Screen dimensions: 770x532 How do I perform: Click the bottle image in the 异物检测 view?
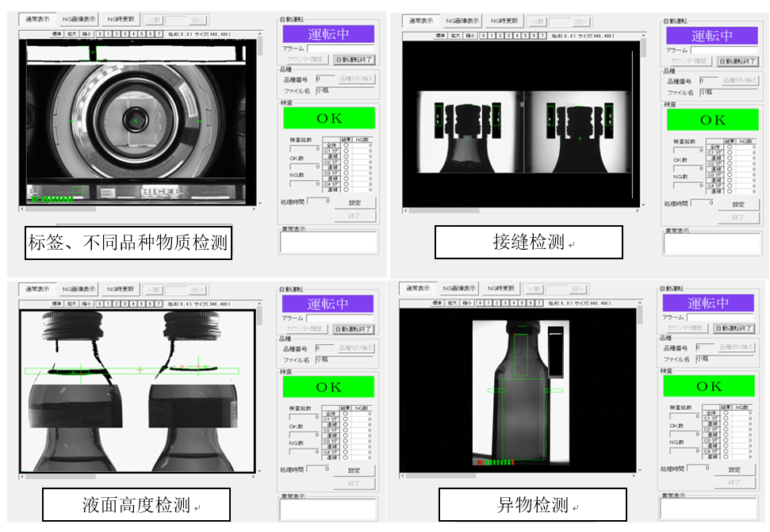click(x=520, y=392)
